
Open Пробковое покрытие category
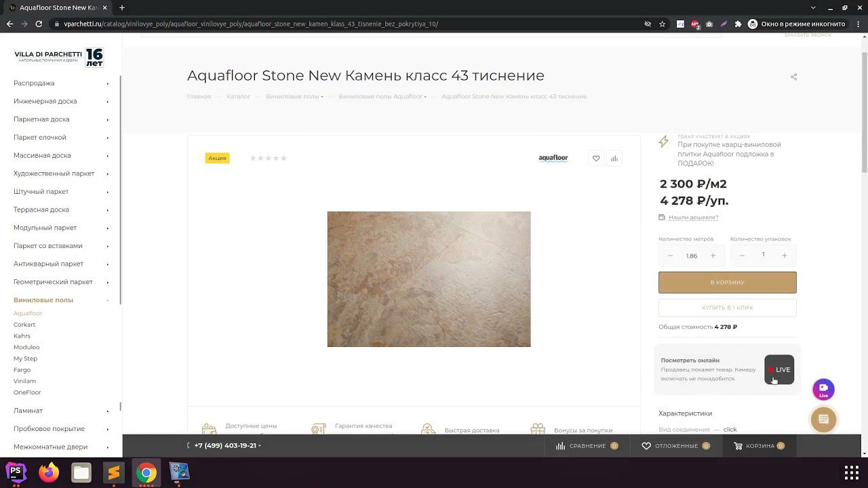click(x=49, y=429)
